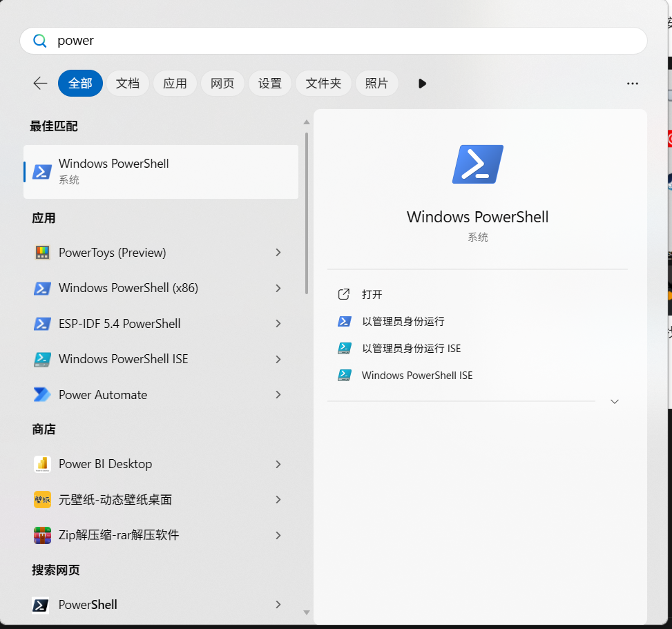Expand 元壁纸-动态壁纸桌面 chevron
The width and height of the screenshot is (672, 629).
pos(278,500)
